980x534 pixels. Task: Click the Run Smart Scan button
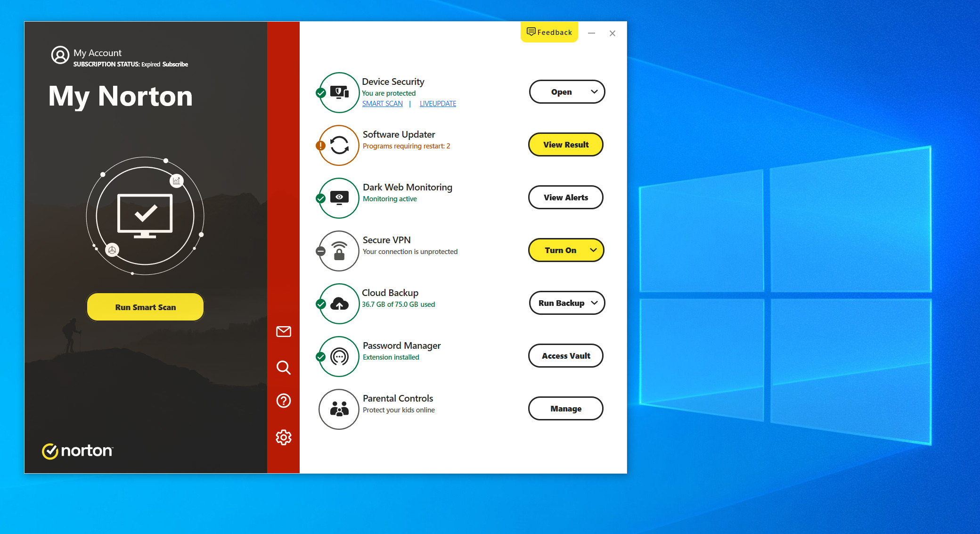(145, 307)
